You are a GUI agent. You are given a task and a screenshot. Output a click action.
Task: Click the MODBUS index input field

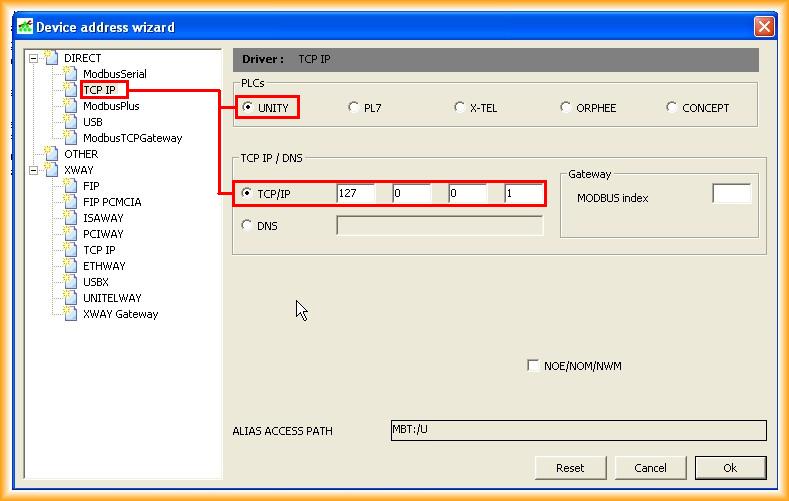[731, 194]
